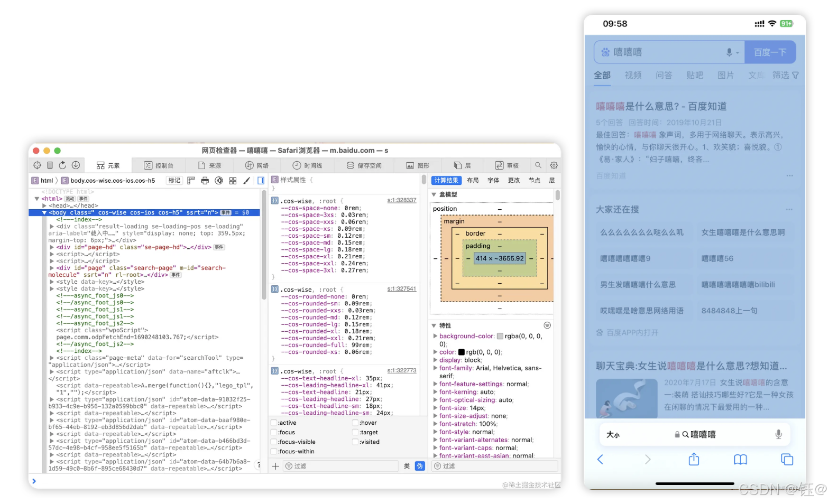The height and width of the screenshot is (504, 829).
Task: Tap Safari's back arrow on the phone
Action: (x=600, y=459)
